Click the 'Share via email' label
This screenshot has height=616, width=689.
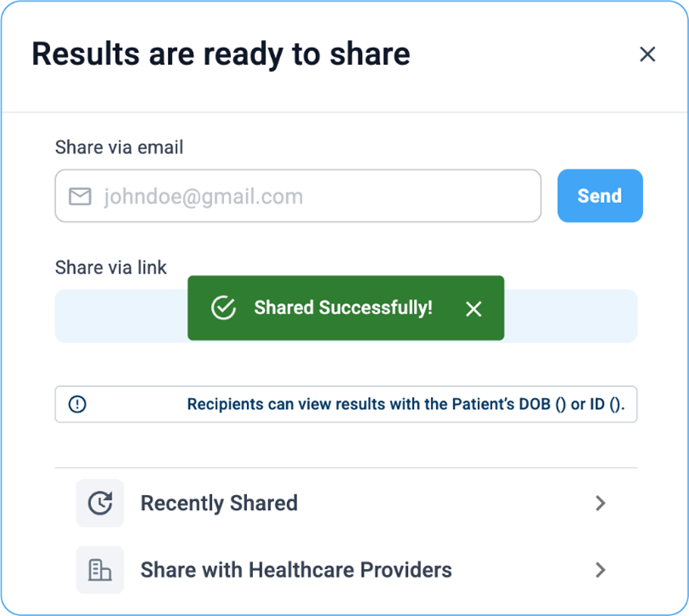pos(119,147)
